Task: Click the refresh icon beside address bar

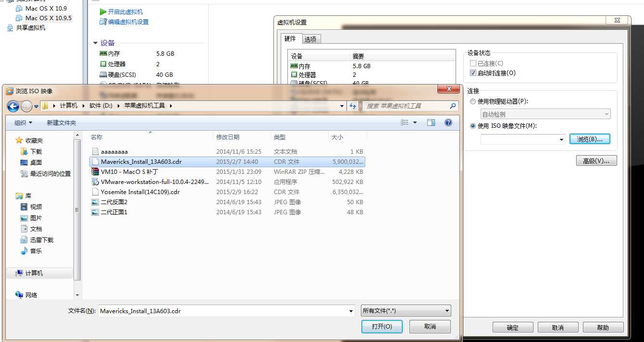Action: click(353, 106)
